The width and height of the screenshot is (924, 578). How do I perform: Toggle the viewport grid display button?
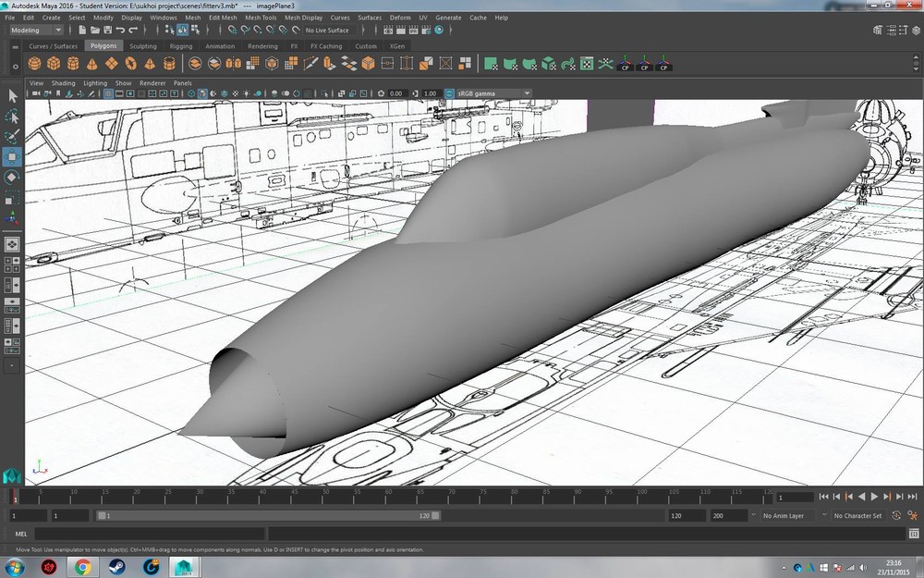tap(107, 93)
